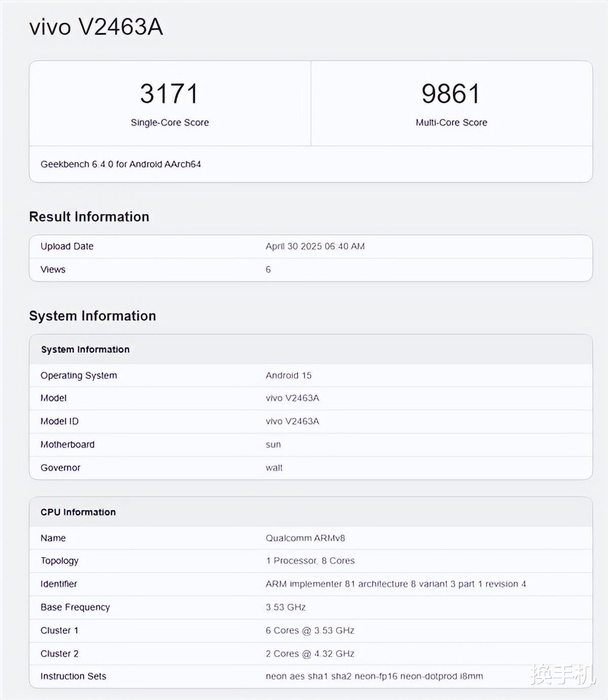608x700 pixels.
Task: Select '2 Cores @ 4.32 GHz' value
Action: (x=310, y=654)
